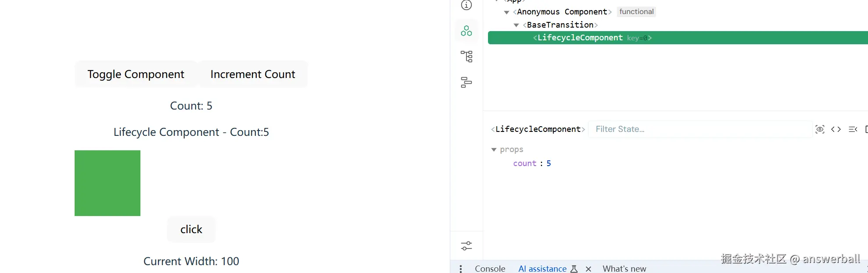
Task: Switch to the Console tab
Action: 490,269
